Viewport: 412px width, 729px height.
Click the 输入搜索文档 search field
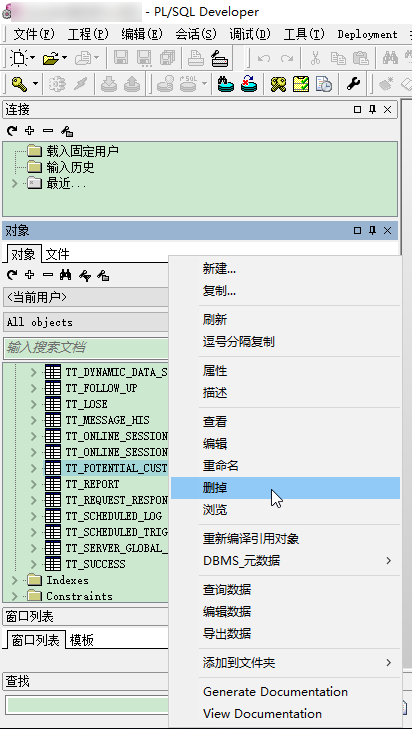click(86, 348)
